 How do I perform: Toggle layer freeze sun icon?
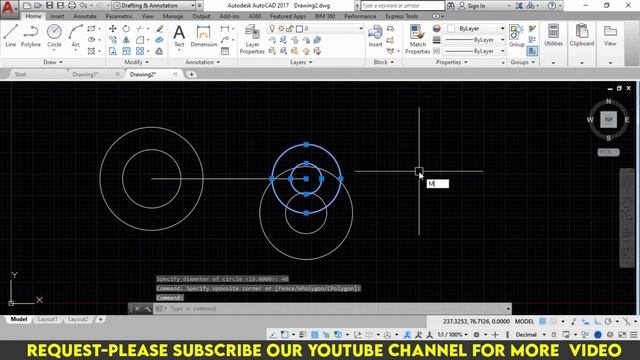(281, 29)
